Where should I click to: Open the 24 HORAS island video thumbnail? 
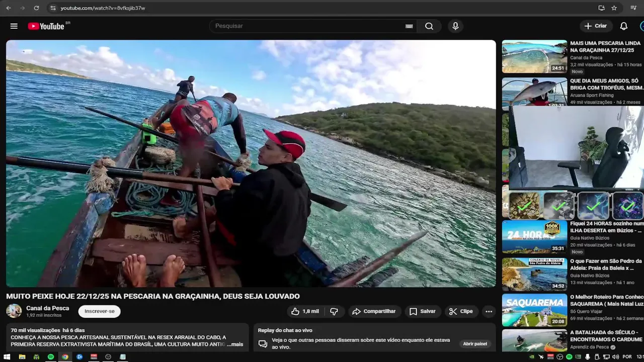tap(534, 236)
